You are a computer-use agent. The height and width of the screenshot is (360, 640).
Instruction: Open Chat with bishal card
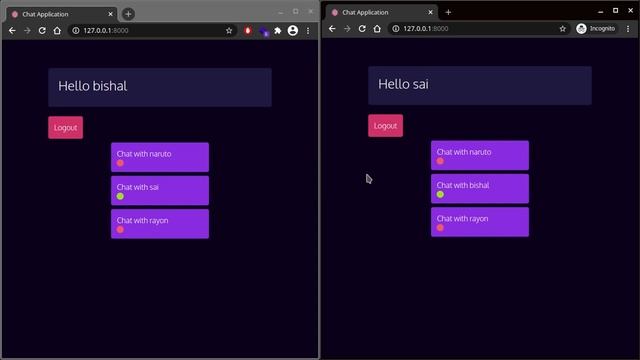coord(480,189)
